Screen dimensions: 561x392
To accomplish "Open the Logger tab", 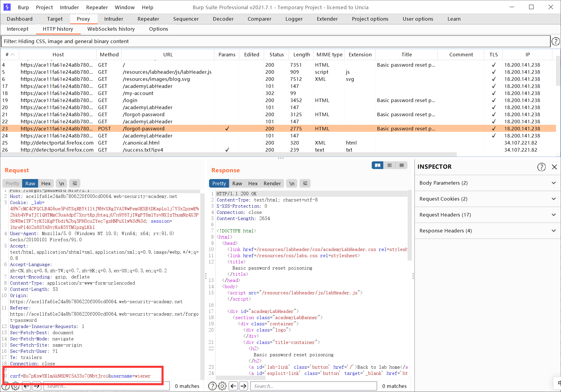I will click(294, 19).
